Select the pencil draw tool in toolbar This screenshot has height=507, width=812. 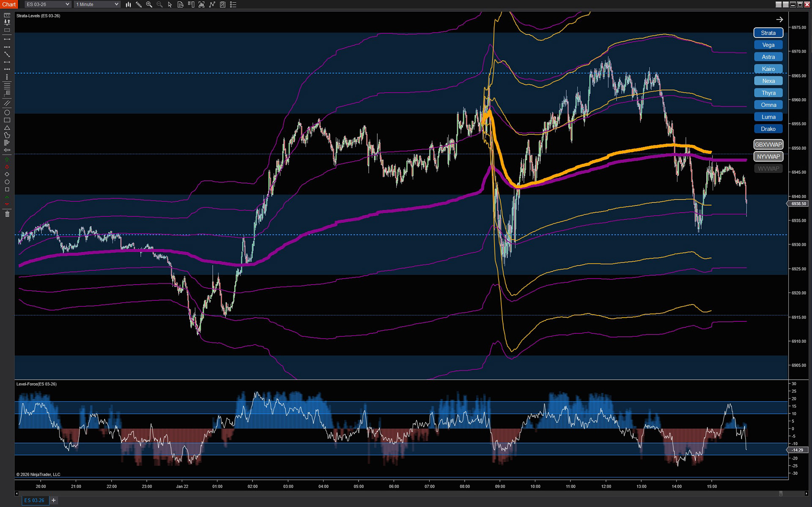139,4
